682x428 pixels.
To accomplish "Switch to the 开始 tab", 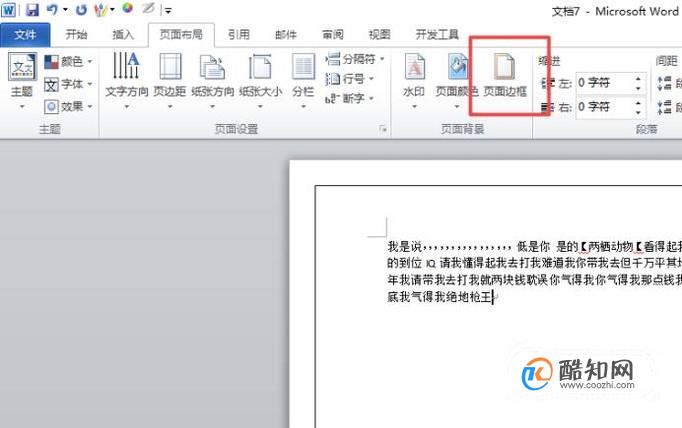I will point(76,34).
